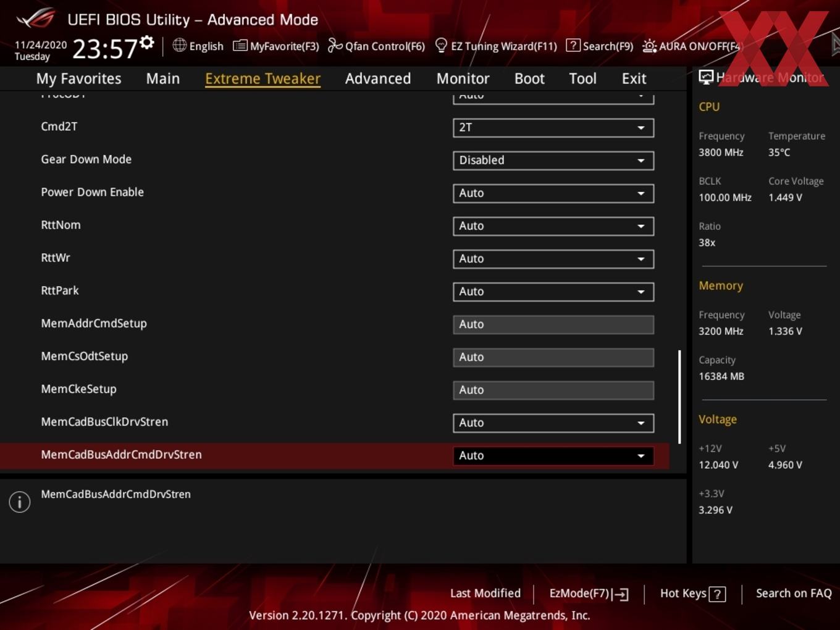Expand Power Down Enable dropdown
840x630 pixels.
(x=553, y=193)
